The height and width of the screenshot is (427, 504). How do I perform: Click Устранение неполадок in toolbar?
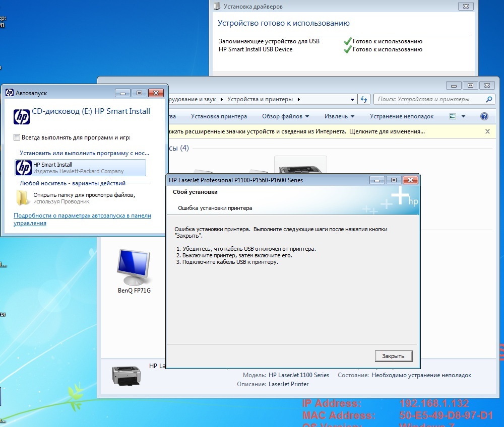402,116
